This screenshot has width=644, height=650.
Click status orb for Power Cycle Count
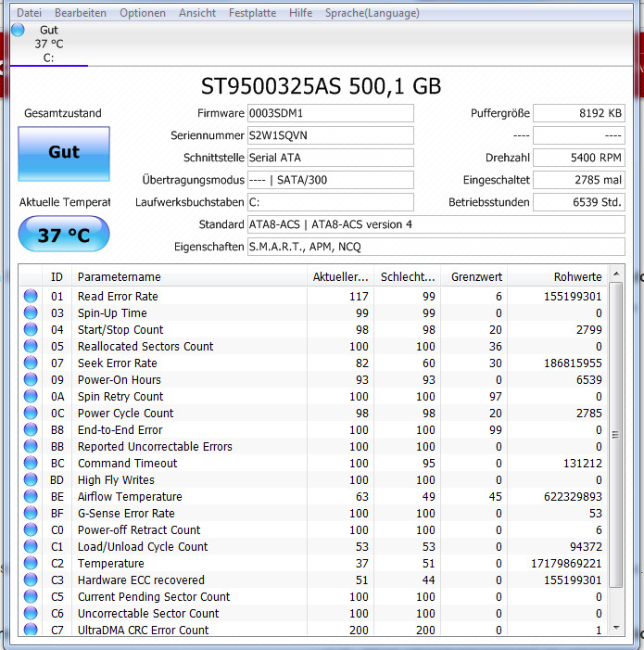31,413
